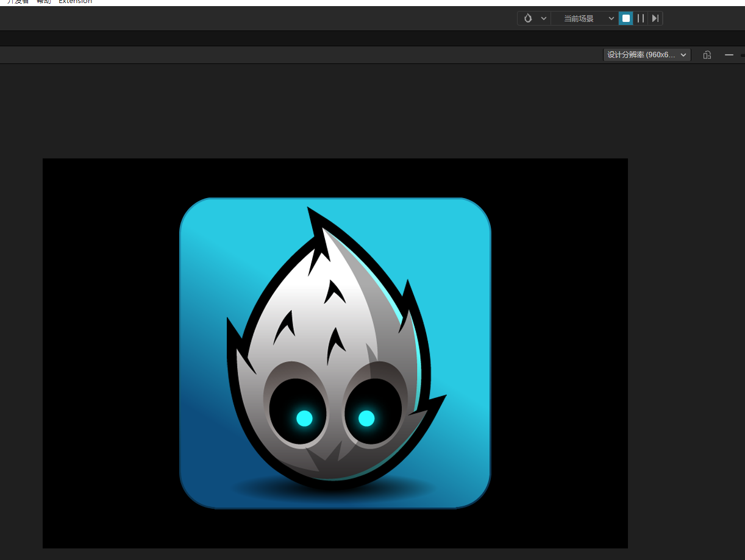This screenshot has width=745, height=560.
Task: Open the 设计分辨率 resolution dropdown
Action: pyautogui.click(x=647, y=55)
